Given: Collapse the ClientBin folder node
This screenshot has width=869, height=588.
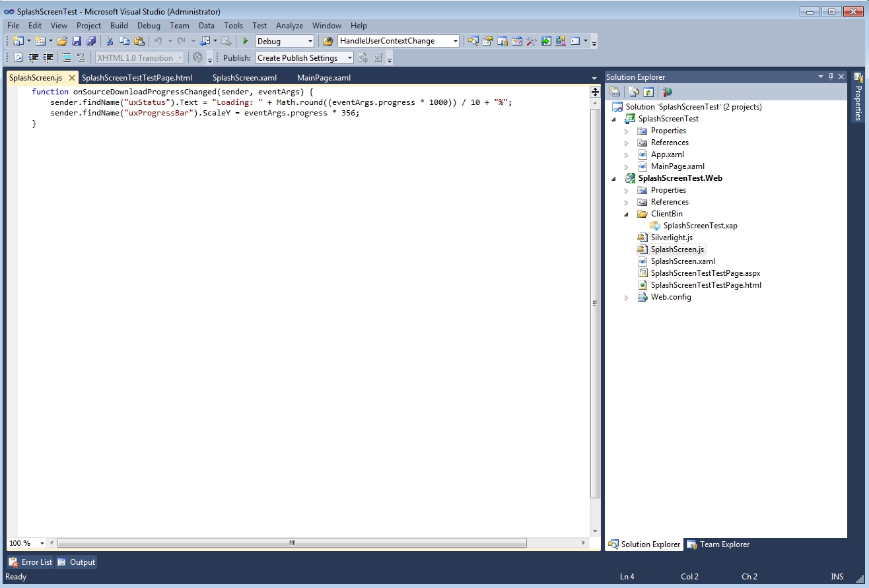Looking at the screenshot, I should coord(626,214).
